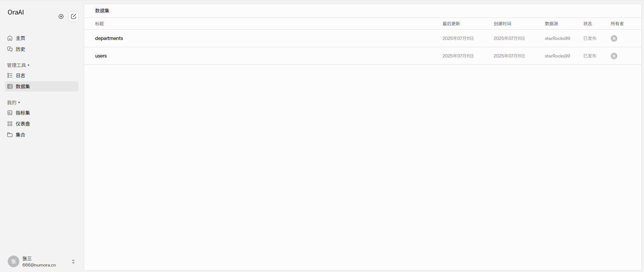This screenshot has width=644, height=272.
Task: Click the 张三 profile avatar
Action: 14,261
